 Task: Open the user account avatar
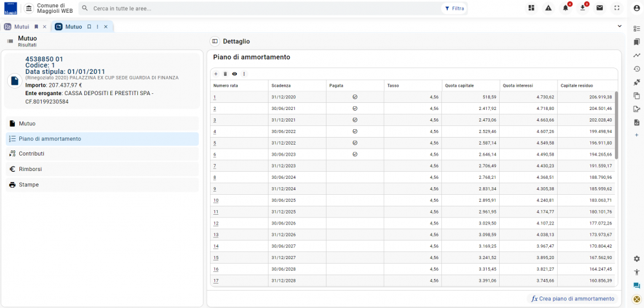coord(637,8)
